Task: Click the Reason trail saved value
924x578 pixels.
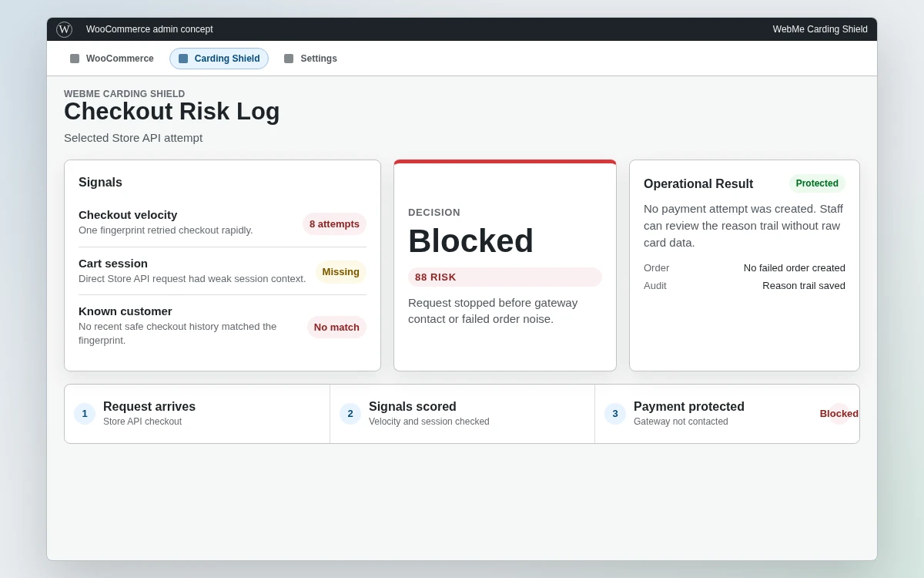Action: (804, 286)
